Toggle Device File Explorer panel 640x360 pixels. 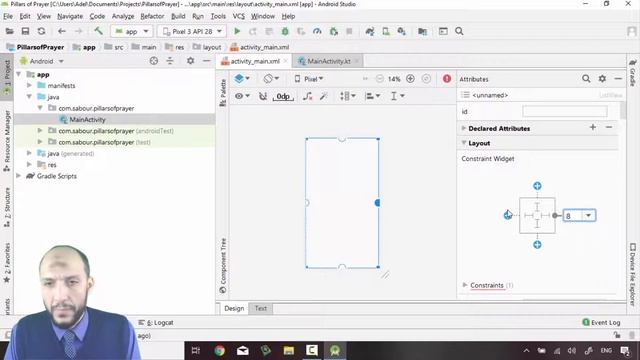[x=633, y=274]
